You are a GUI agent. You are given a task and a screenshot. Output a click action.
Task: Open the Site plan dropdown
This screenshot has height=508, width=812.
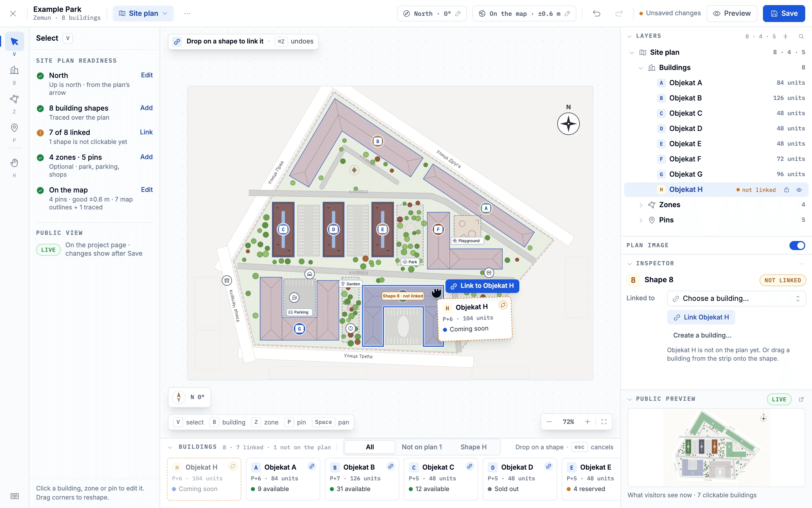[143, 14]
